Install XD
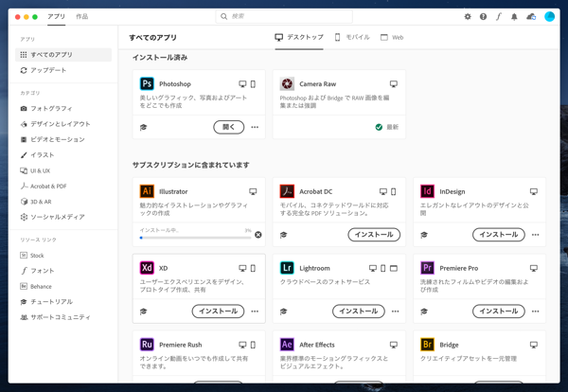This screenshot has height=392, width=568. tap(218, 312)
